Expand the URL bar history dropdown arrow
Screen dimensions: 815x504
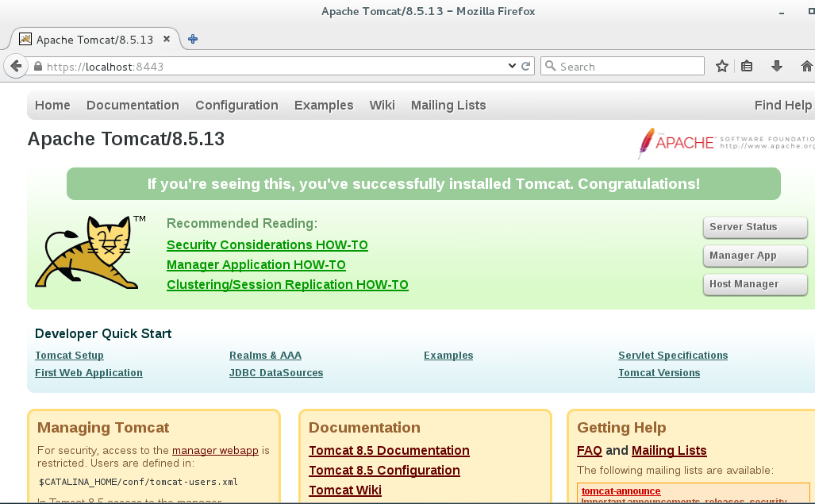coord(512,67)
